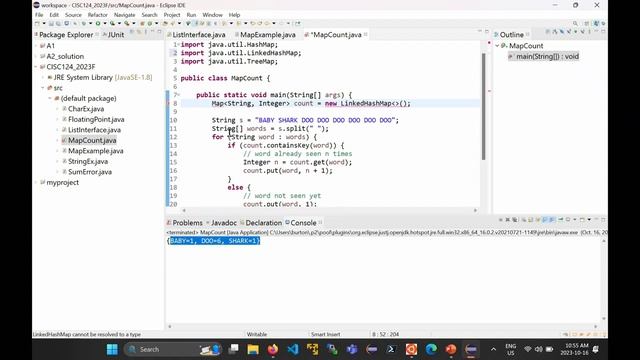Collapse the MapCount node in Outline
The image size is (640, 360).
pos(497,46)
